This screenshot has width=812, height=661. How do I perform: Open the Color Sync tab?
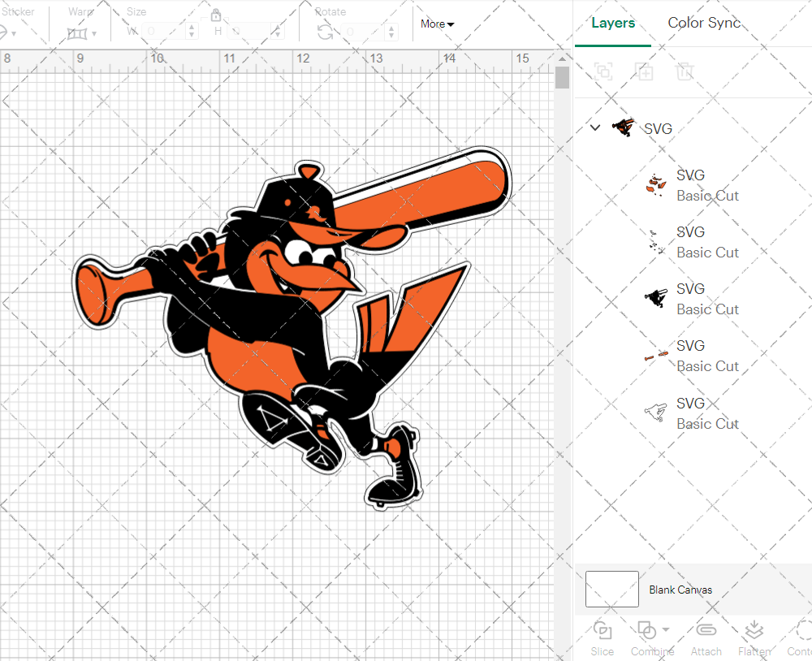click(704, 23)
